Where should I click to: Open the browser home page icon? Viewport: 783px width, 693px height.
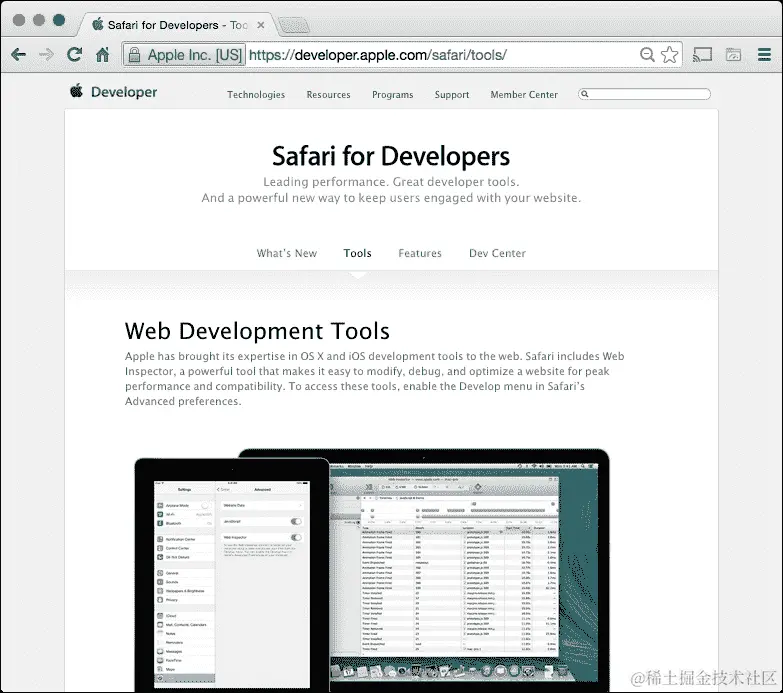[103, 54]
